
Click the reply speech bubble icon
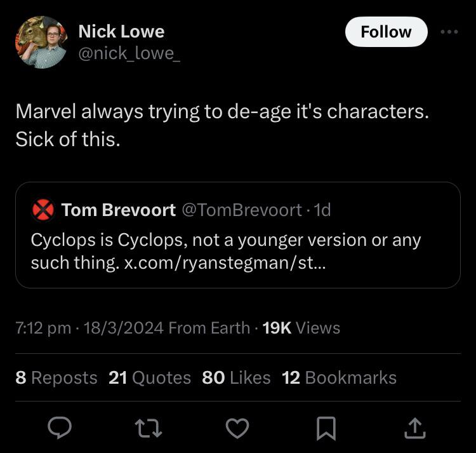click(60, 429)
